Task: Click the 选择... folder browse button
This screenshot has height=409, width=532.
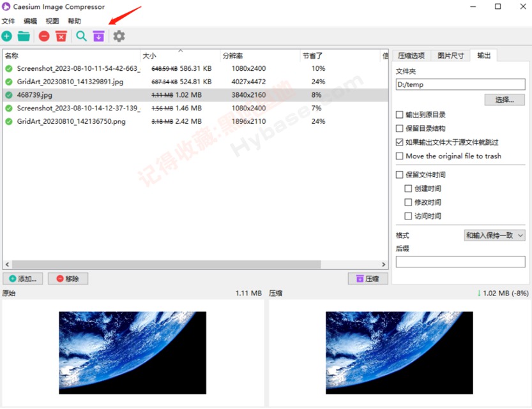Action: pos(505,100)
